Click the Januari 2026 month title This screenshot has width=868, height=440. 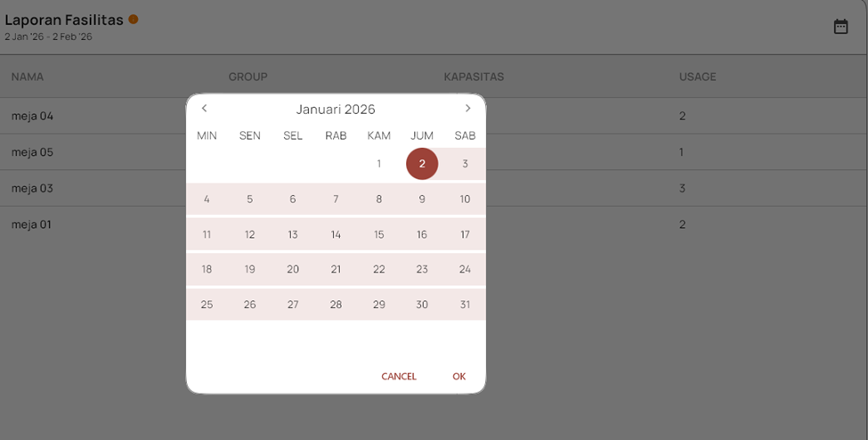336,110
